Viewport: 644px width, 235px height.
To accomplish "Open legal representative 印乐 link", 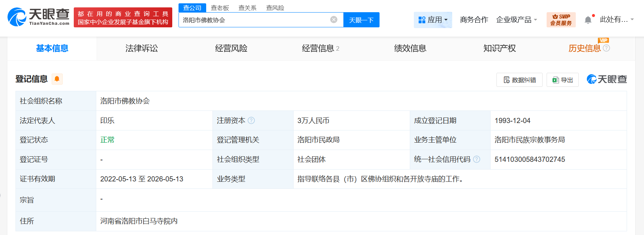I will (107, 120).
